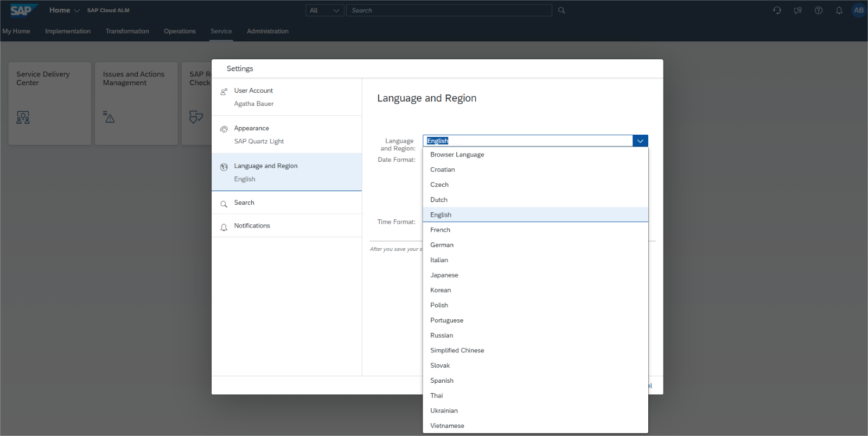Open the help question mark icon
This screenshot has height=436, width=868.
coord(818,10)
